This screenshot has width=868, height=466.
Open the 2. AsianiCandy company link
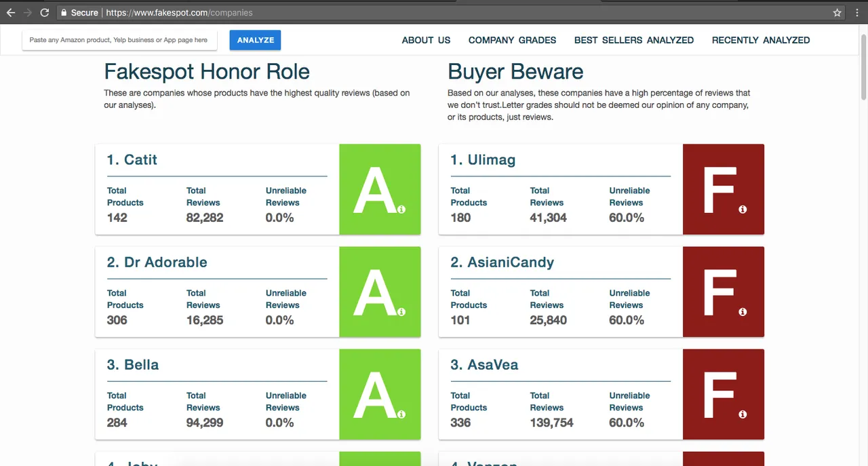[502, 263]
